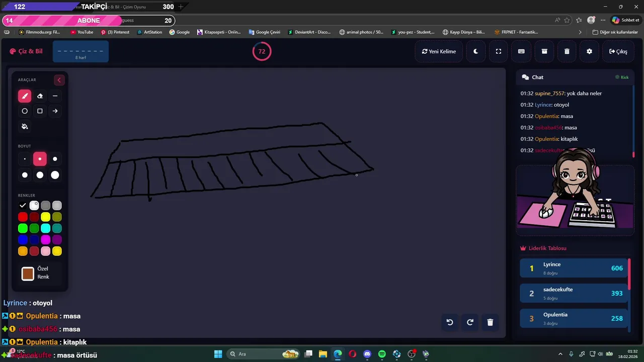Pick the blue color swatch

click(x=23, y=240)
